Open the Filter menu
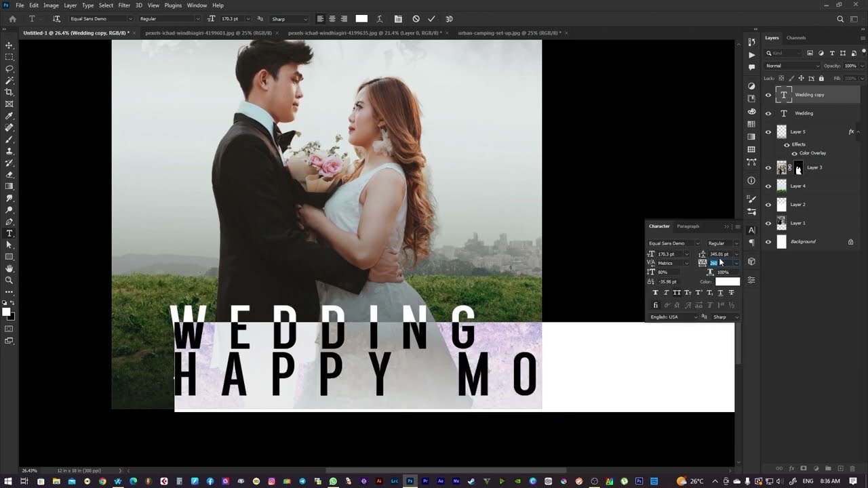 [x=124, y=5]
